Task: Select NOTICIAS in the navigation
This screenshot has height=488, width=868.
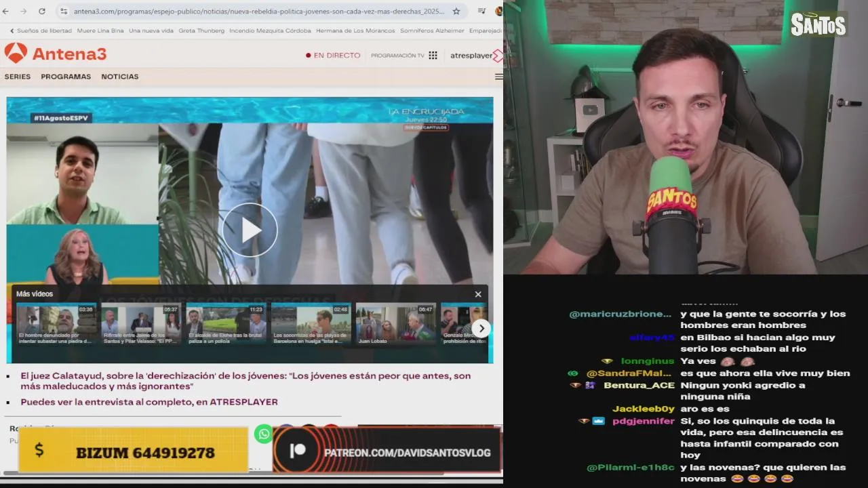Action: pos(120,77)
